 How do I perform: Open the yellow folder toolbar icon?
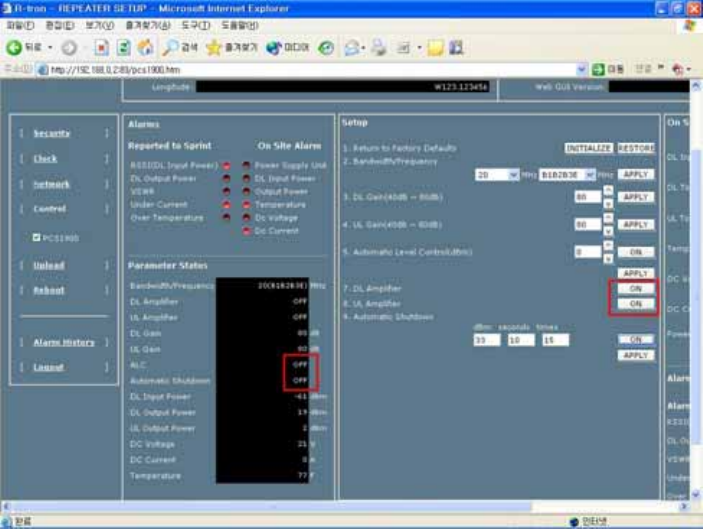(435, 48)
